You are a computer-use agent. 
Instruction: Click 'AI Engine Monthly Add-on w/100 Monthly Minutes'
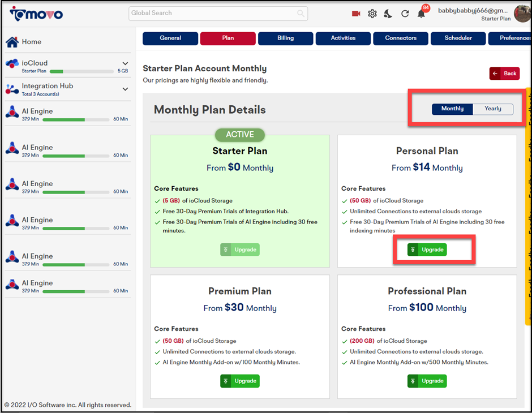[x=231, y=362]
